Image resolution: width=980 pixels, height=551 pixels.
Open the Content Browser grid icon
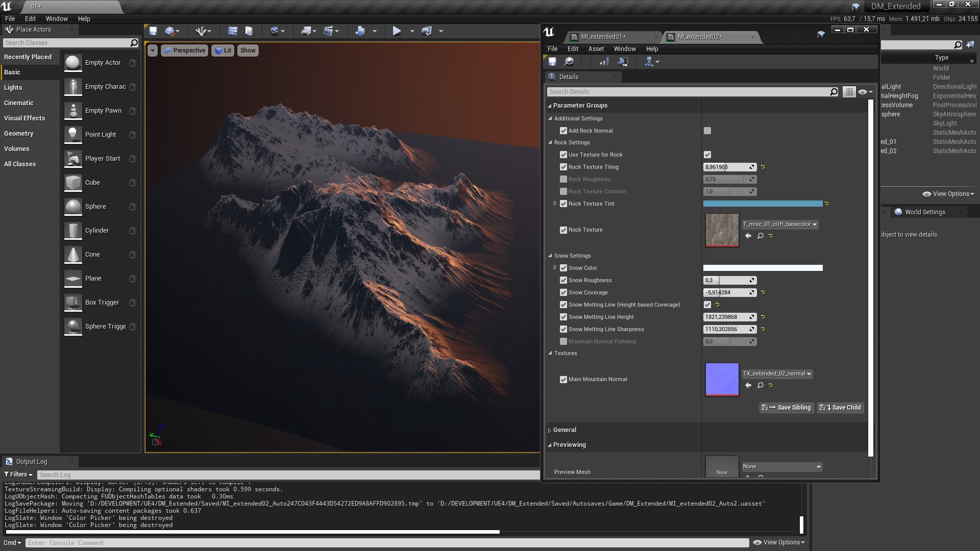tap(233, 31)
